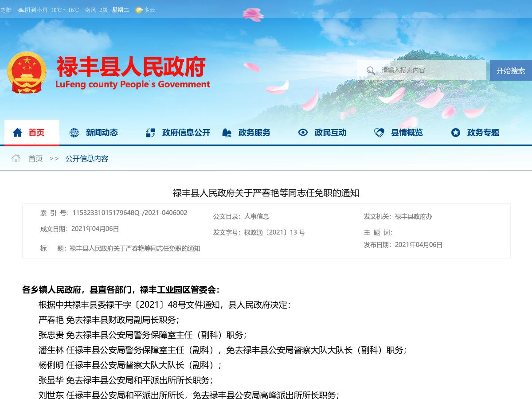Click the eye icon for 政民互动
The height and width of the screenshot is (399, 532).
[303, 133]
